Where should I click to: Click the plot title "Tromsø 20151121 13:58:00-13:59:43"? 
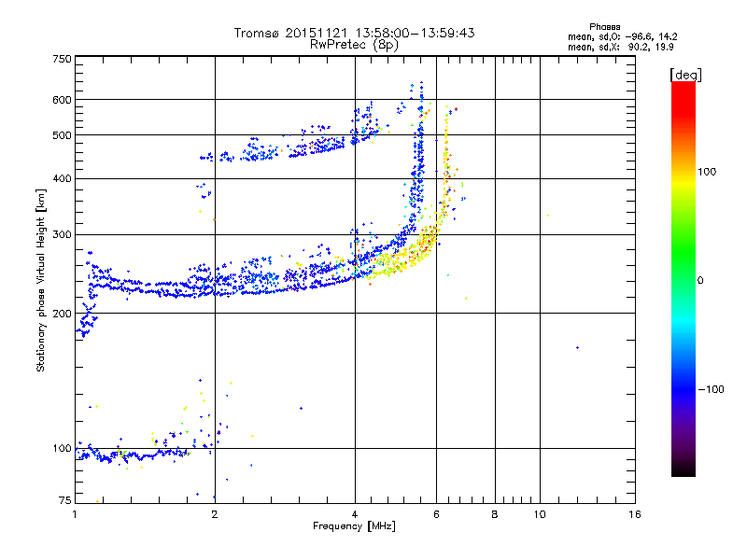[354, 33]
